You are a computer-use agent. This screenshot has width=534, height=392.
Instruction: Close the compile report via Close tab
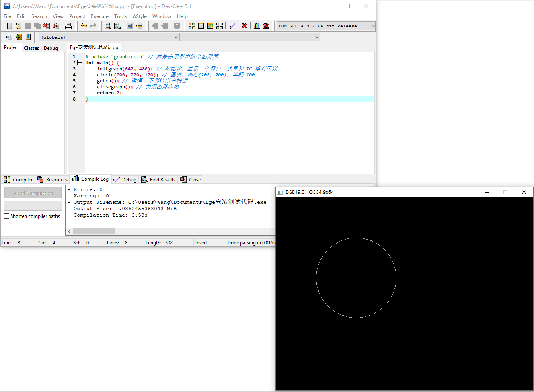[190, 179]
